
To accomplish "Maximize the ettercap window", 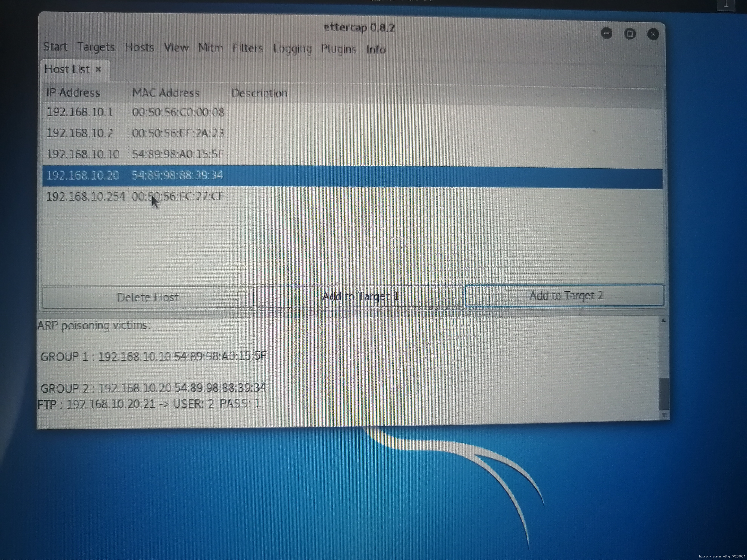I will pyautogui.click(x=630, y=33).
